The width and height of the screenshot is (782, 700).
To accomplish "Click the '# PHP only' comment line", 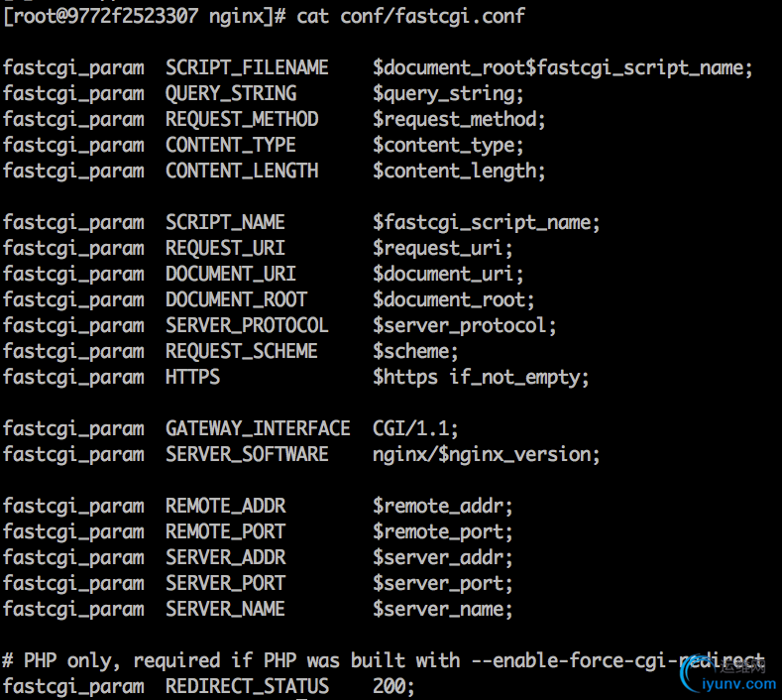I will click(383, 660).
